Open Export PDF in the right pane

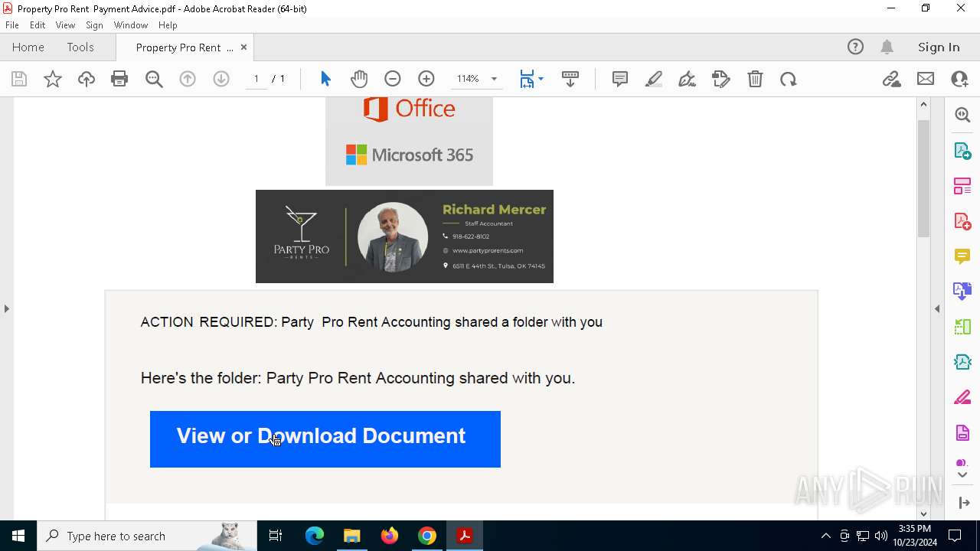(x=962, y=151)
